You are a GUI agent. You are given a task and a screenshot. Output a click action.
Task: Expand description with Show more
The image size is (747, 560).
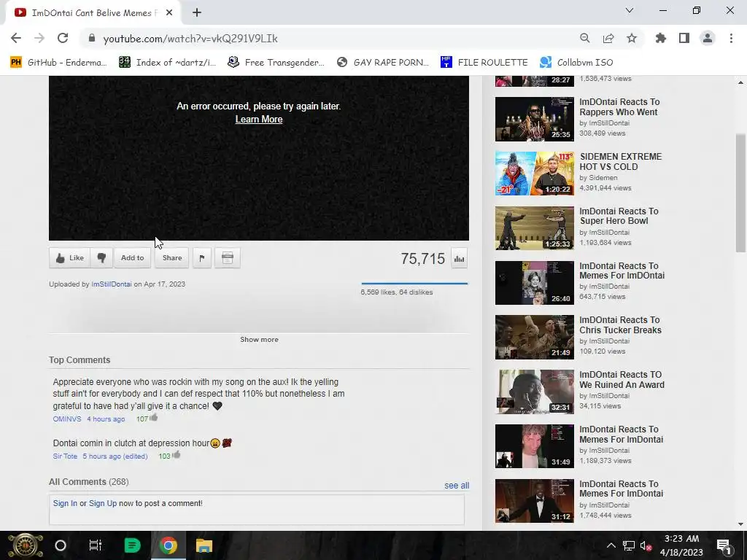(x=259, y=340)
